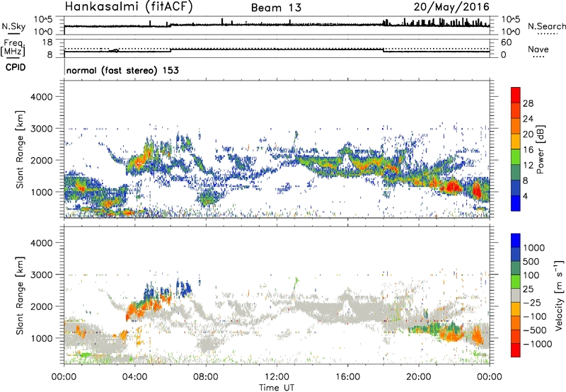
Task: Click the text normal (fast stereo) 153
Action: tap(122, 70)
